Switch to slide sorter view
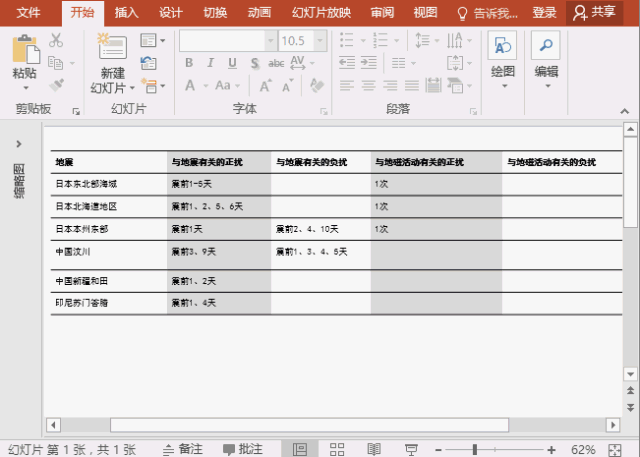Screen dimensions: 640x457 pyautogui.click(x=337, y=449)
